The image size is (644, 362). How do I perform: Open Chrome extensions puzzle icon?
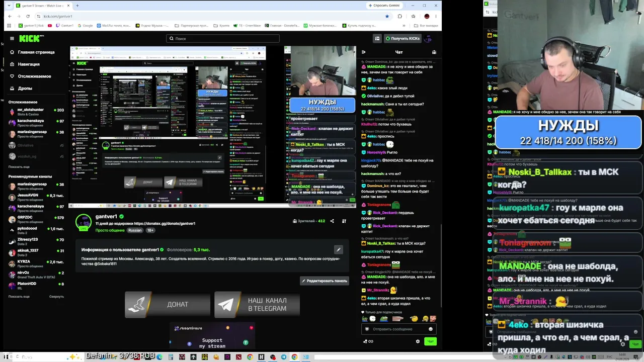pyautogui.click(x=400, y=16)
